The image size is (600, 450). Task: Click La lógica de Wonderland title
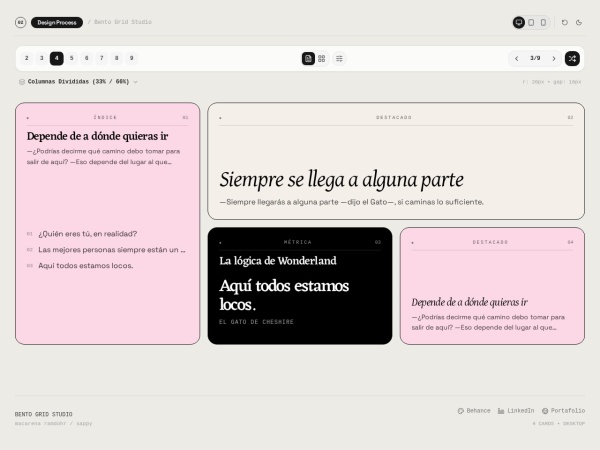pos(278,261)
